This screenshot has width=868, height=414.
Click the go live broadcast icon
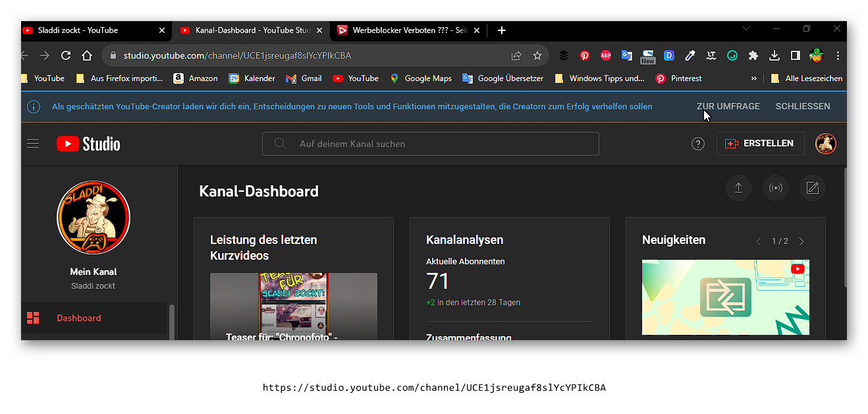click(776, 189)
